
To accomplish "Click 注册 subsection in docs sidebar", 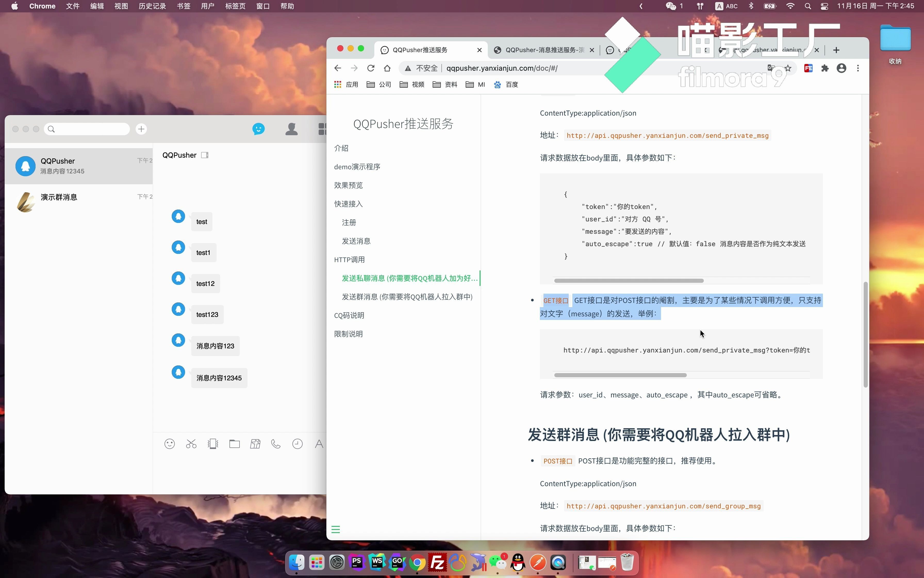I will tap(349, 222).
